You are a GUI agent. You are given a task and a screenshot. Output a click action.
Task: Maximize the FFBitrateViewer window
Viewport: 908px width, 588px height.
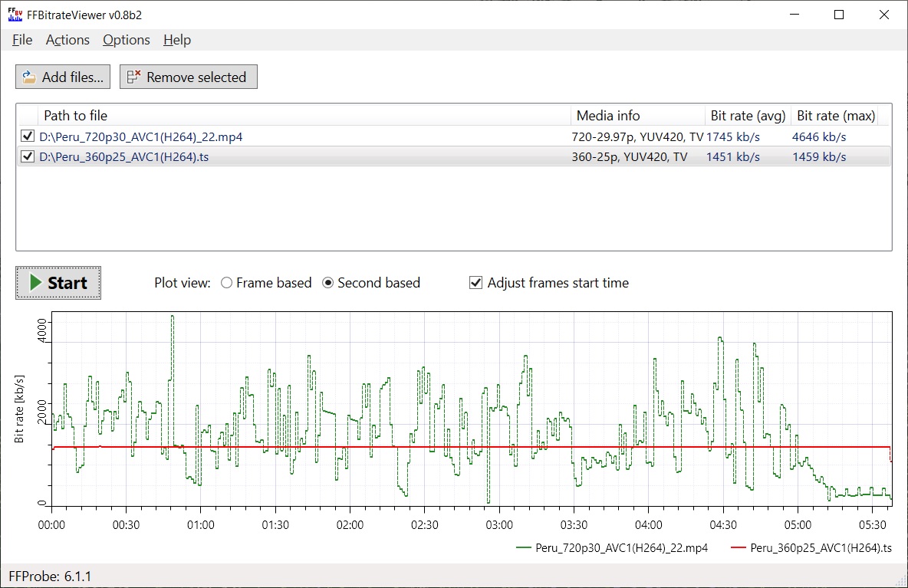coord(839,15)
